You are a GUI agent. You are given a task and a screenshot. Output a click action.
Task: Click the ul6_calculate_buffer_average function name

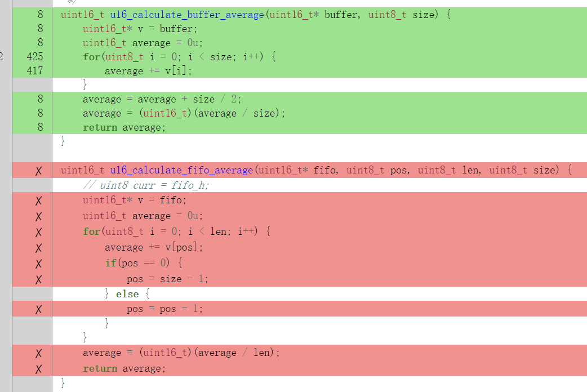(187, 15)
